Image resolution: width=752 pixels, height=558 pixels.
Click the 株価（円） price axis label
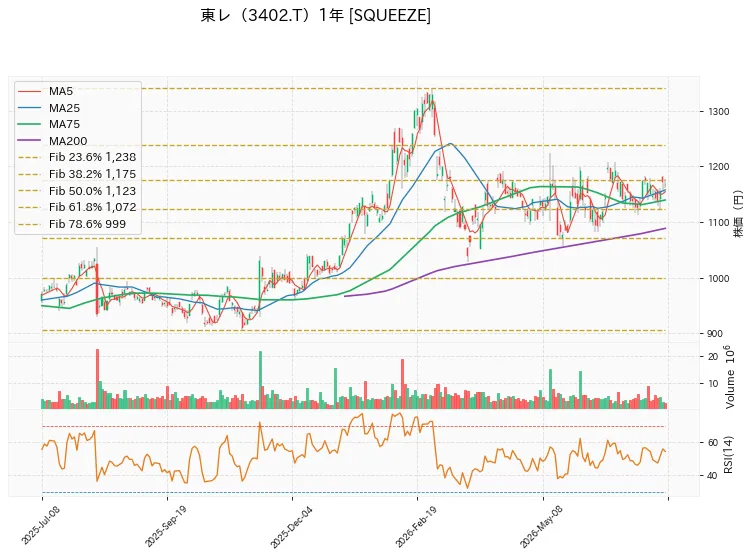pos(738,214)
